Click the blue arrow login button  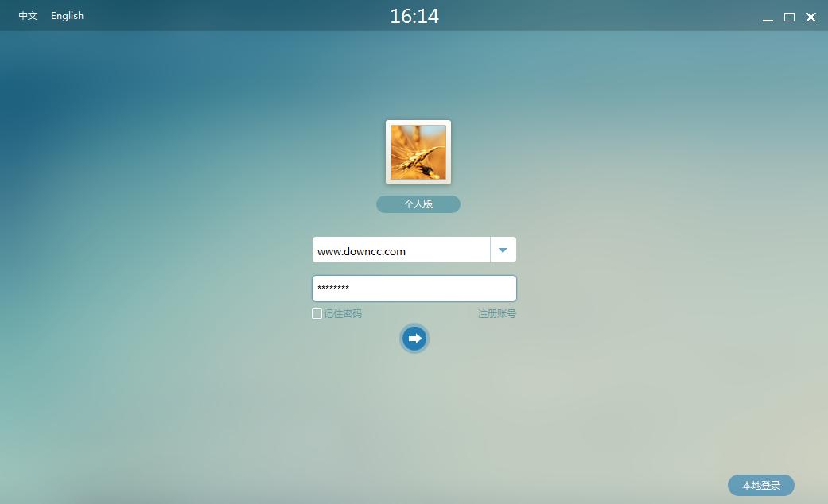click(414, 339)
